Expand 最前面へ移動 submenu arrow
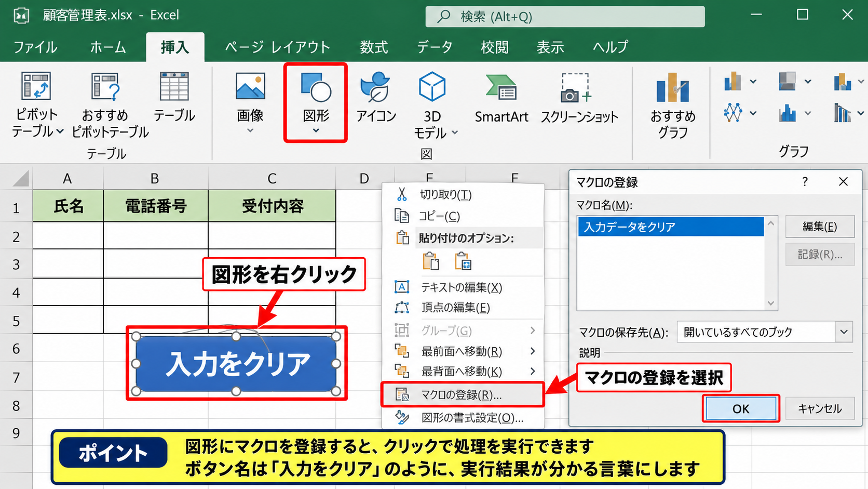 [x=533, y=351]
